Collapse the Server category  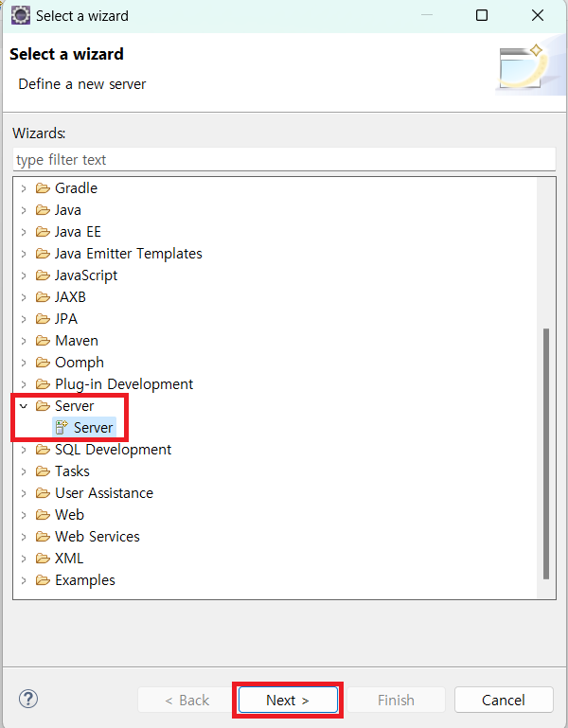coord(24,406)
